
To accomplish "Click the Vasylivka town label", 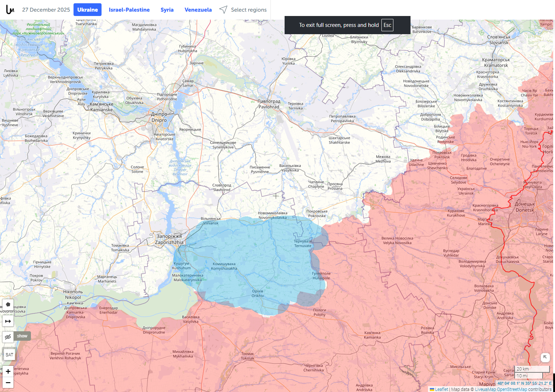I will 191,319.
